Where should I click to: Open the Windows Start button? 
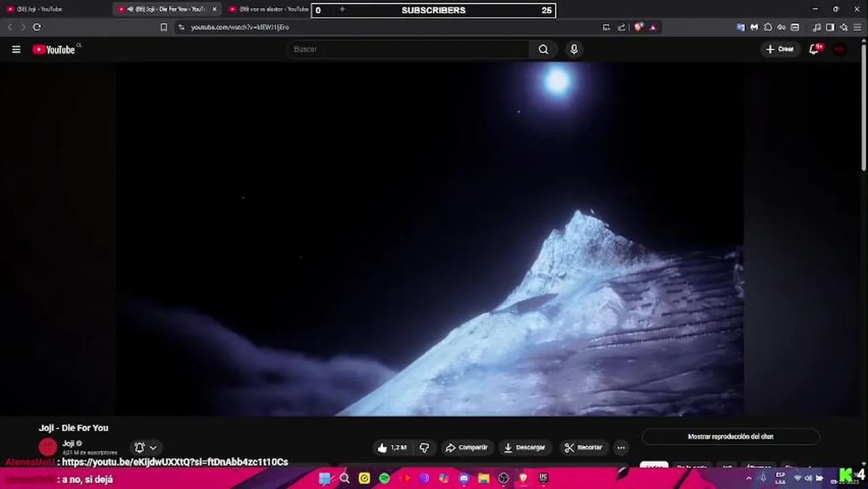coord(325,478)
